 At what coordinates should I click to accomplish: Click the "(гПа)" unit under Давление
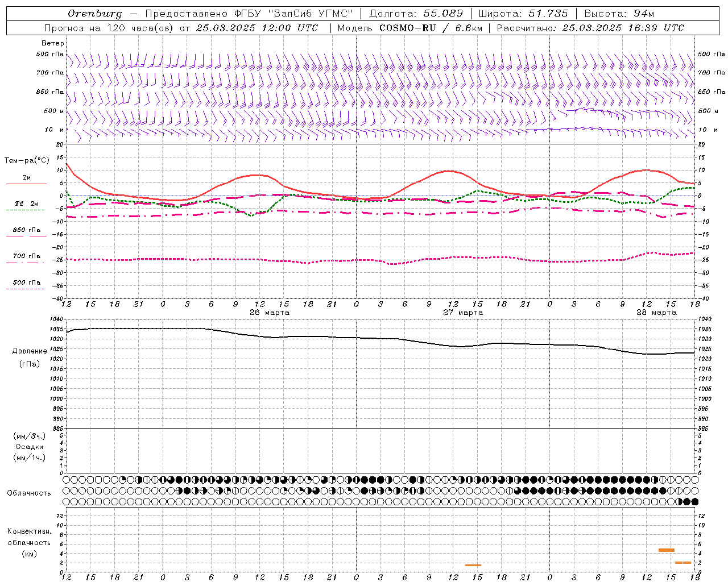[30, 364]
